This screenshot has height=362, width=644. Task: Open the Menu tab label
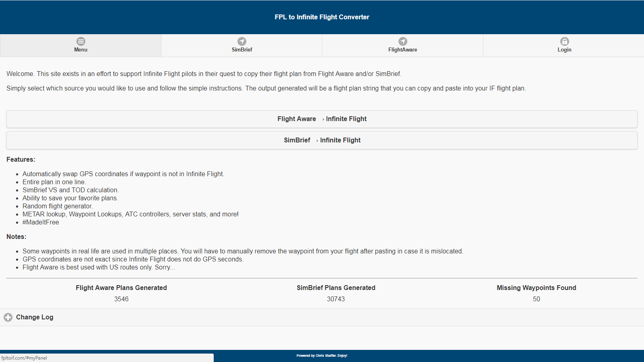click(x=80, y=50)
